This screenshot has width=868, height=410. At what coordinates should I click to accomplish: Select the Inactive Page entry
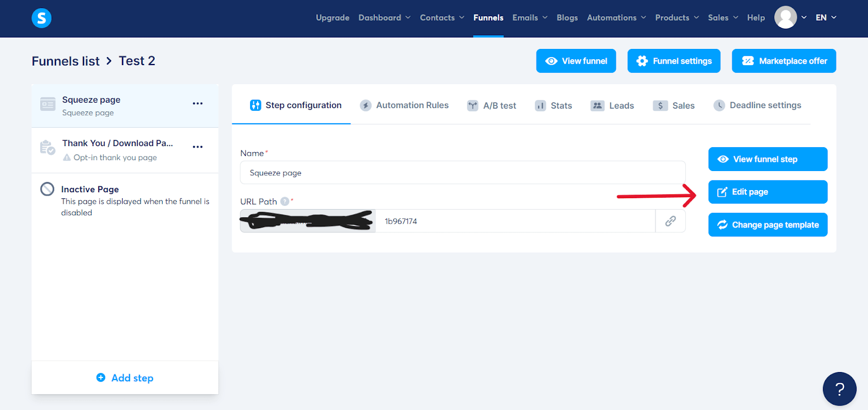click(125, 200)
